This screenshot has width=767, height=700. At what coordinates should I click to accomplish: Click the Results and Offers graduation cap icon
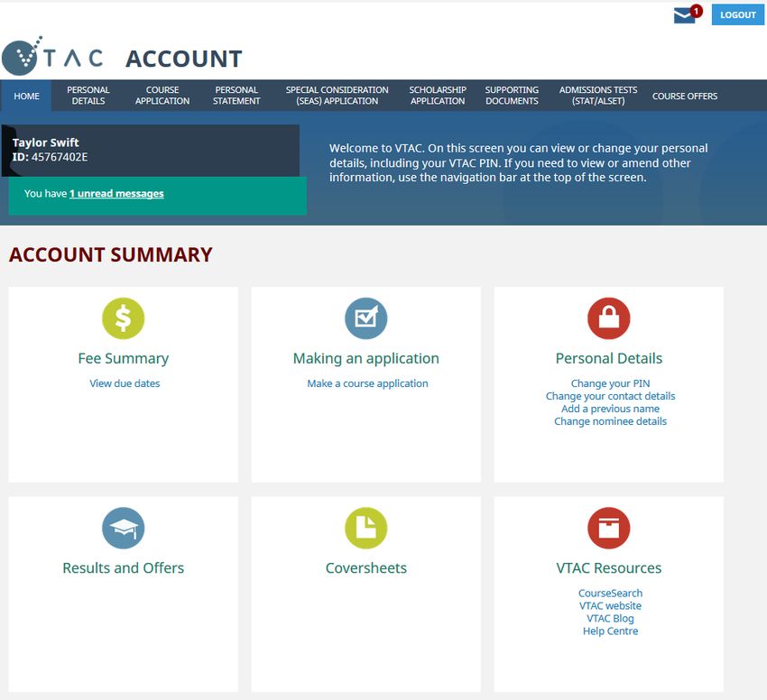pyautogui.click(x=124, y=528)
